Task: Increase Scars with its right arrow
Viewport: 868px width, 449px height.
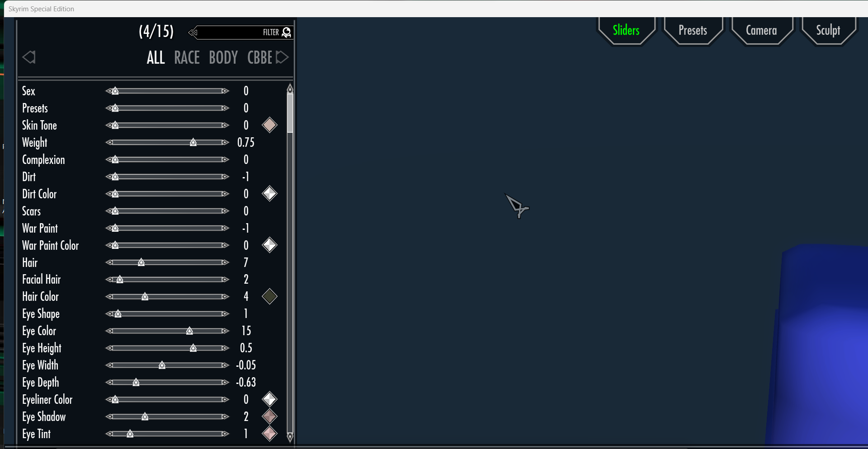Action: tap(225, 211)
